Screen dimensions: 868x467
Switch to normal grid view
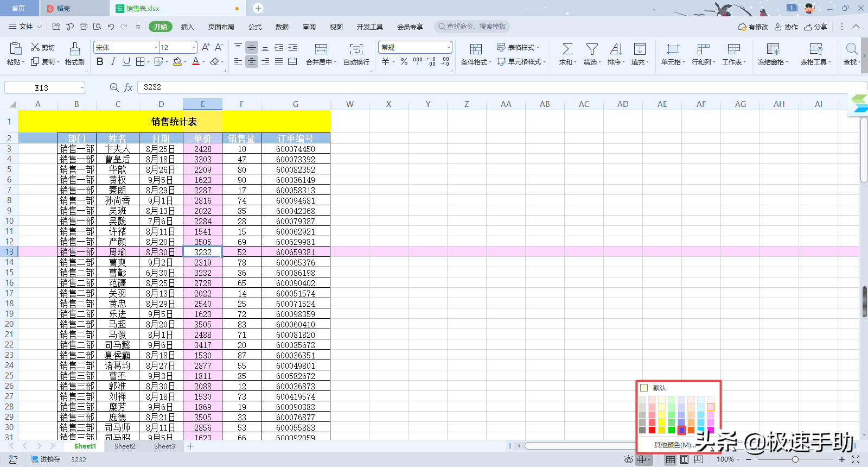[x=671, y=459]
